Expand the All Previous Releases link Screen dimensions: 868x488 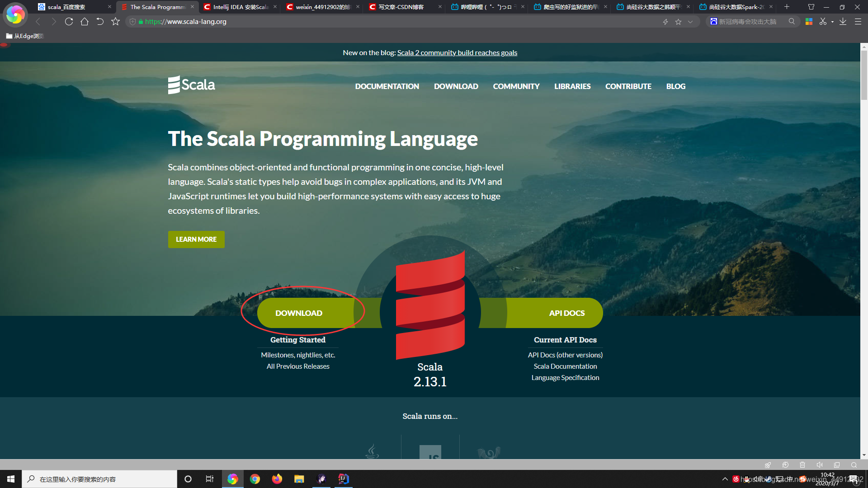tap(298, 366)
